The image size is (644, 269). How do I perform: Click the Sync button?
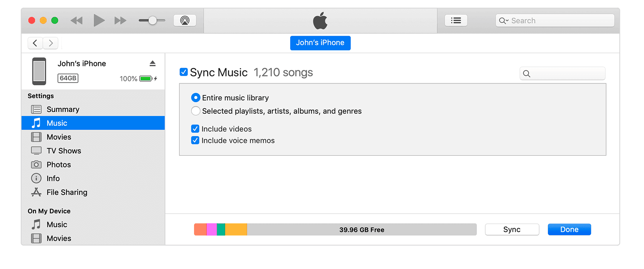pyautogui.click(x=512, y=229)
